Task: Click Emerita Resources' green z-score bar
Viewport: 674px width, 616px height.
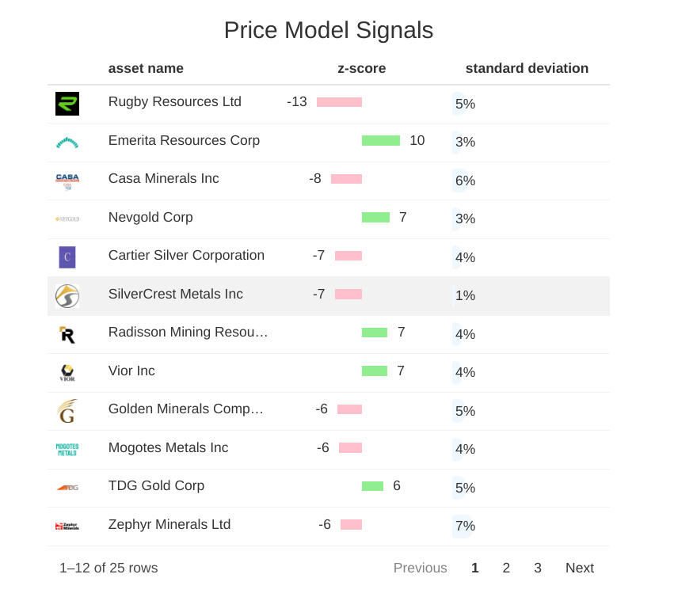Action: (381, 141)
